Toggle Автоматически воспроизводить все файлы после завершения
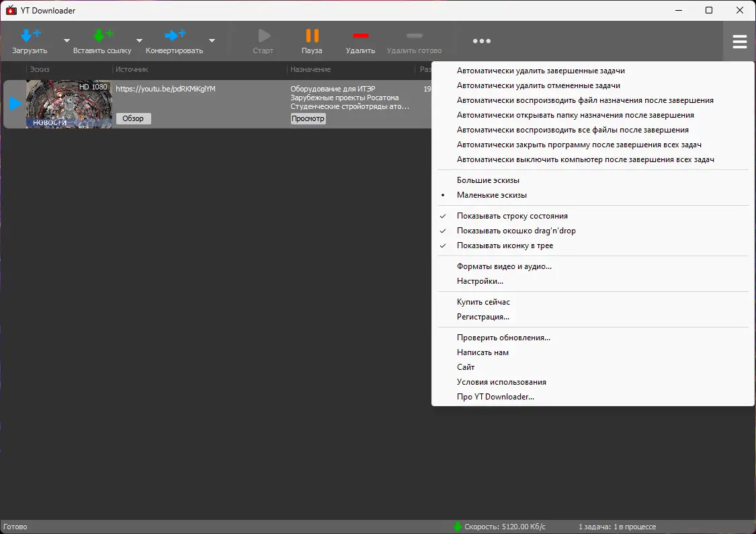This screenshot has height=534, width=756. coord(593,130)
